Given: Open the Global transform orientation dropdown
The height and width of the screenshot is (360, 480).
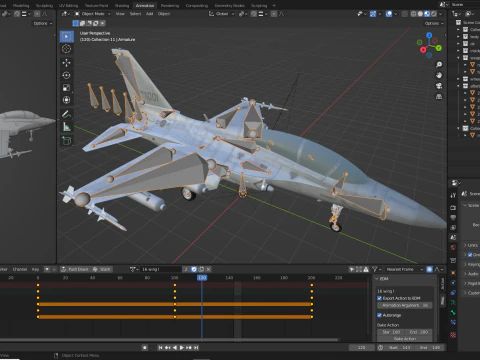Looking at the screenshot, I should (x=222, y=14).
